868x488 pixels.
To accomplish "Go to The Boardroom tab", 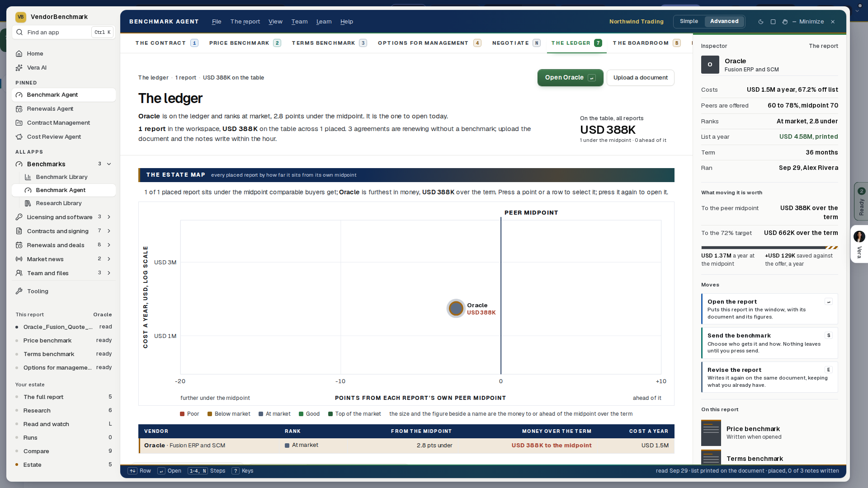I will [646, 43].
